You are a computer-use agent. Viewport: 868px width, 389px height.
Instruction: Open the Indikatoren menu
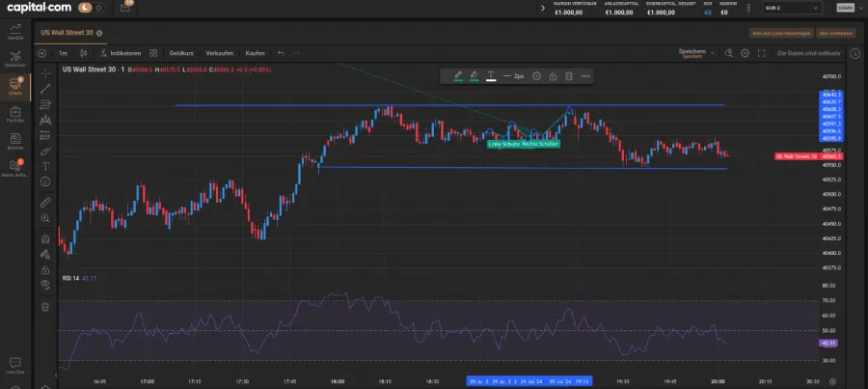click(x=121, y=53)
